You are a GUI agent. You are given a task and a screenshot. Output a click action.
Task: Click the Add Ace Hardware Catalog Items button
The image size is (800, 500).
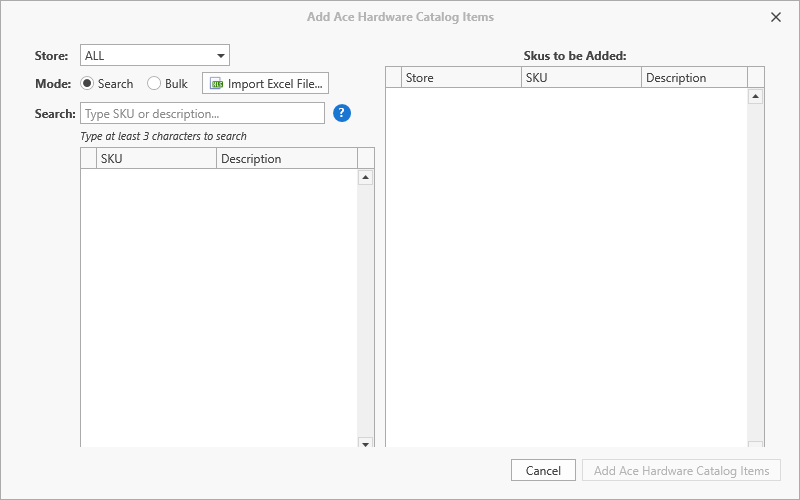[x=681, y=470]
